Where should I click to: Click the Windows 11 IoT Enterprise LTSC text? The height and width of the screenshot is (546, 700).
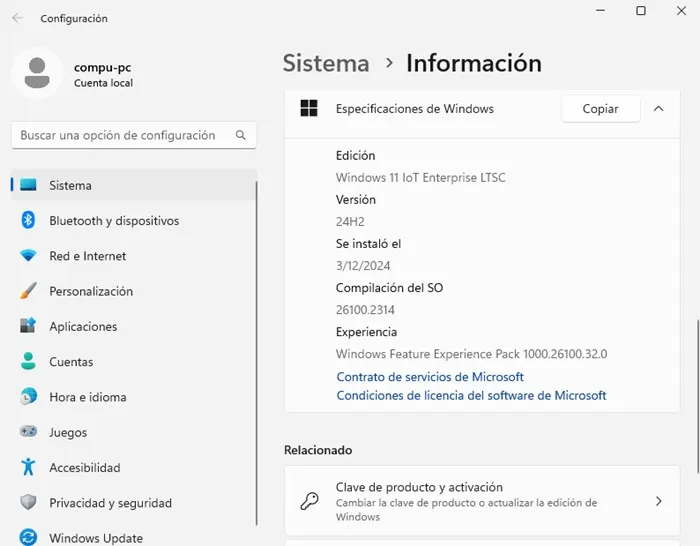421,177
